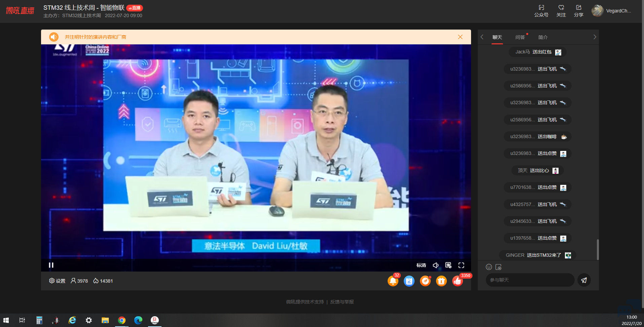Click the red 直播 live badge

pyautogui.click(x=135, y=8)
